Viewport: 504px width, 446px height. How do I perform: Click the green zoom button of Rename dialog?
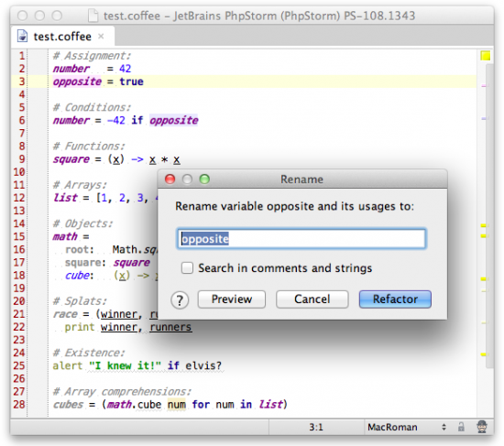(204, 179)
